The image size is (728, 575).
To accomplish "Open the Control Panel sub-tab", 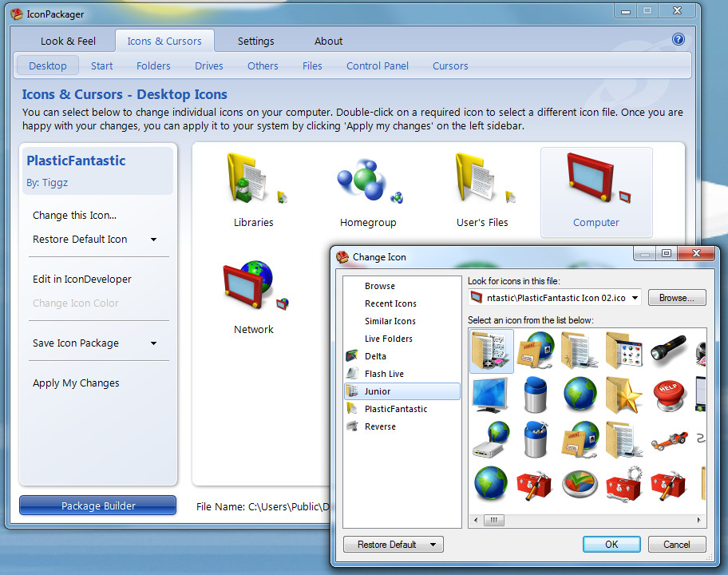I will click(x=378, y=66).
